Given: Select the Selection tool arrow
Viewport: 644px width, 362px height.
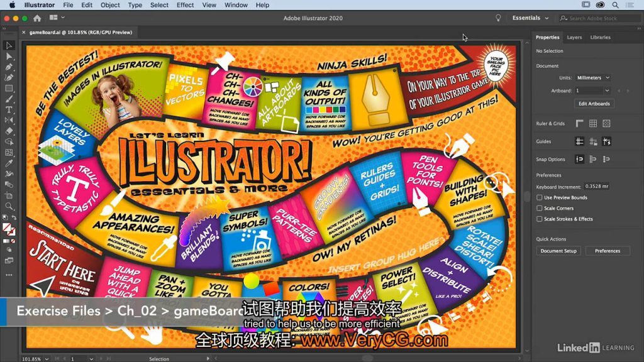Looking at the screenshot, I should (9, 45).
